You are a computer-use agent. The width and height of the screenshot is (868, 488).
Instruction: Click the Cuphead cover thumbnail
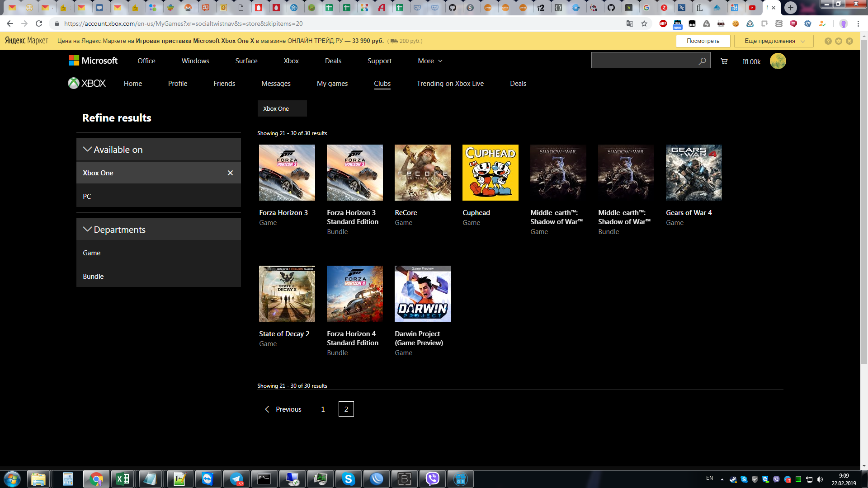point(491,173)
